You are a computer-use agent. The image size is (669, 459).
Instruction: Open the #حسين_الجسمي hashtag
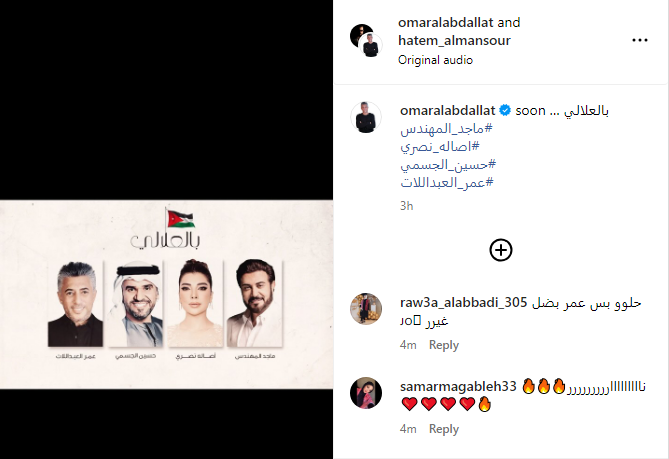pos(448,165)
